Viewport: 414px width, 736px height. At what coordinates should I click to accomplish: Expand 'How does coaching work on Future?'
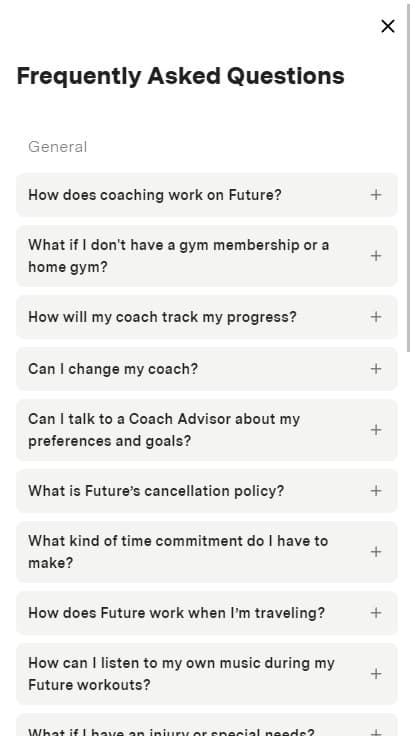[207, 195]
